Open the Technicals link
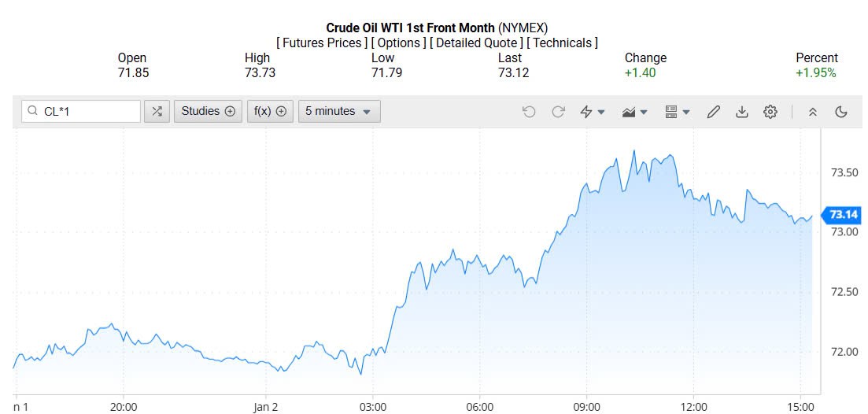The height and width of the screenshot is (414, 868). [562, 43]
